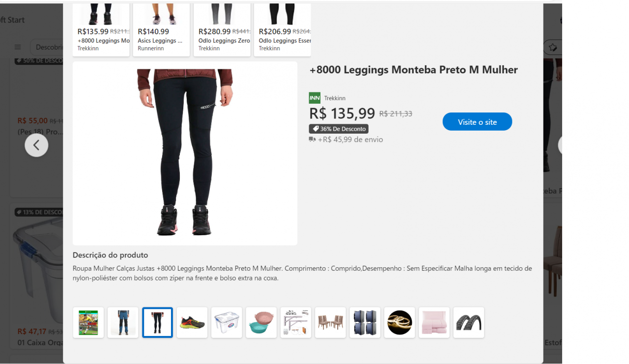Click the Trekkinn seller name
629x364 pixels.
[335, 98]
